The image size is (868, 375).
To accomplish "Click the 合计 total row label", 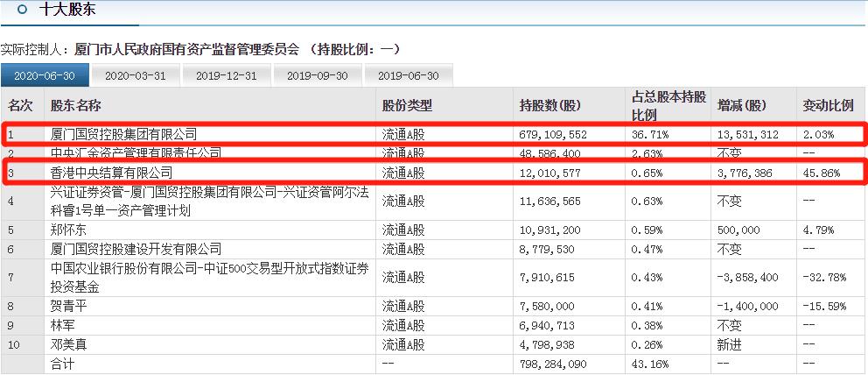I will [x=62, y=364].
